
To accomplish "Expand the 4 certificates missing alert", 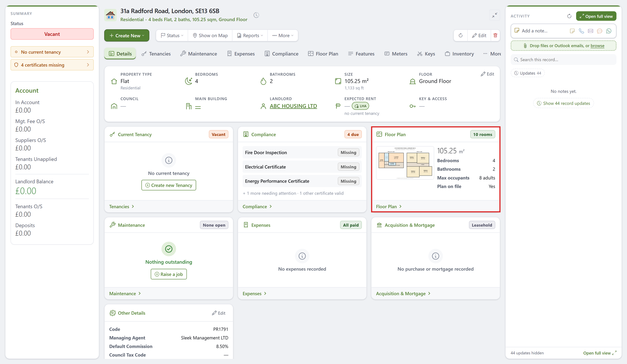I will [x=52, y=65].
